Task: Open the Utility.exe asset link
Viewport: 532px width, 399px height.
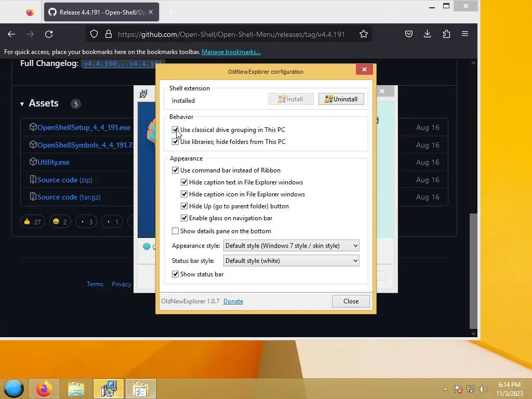Action: tap(54, 162)
